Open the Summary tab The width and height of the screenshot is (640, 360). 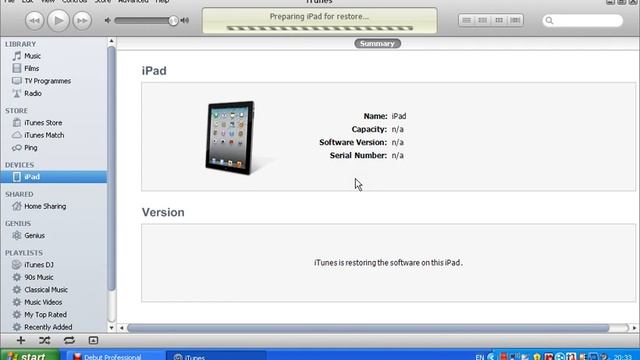[377, 43]
